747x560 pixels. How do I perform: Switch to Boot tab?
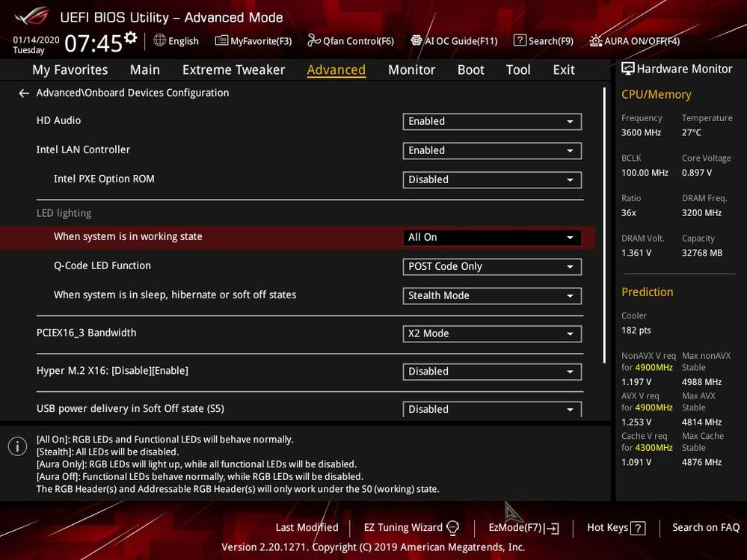tap(470, 70)
